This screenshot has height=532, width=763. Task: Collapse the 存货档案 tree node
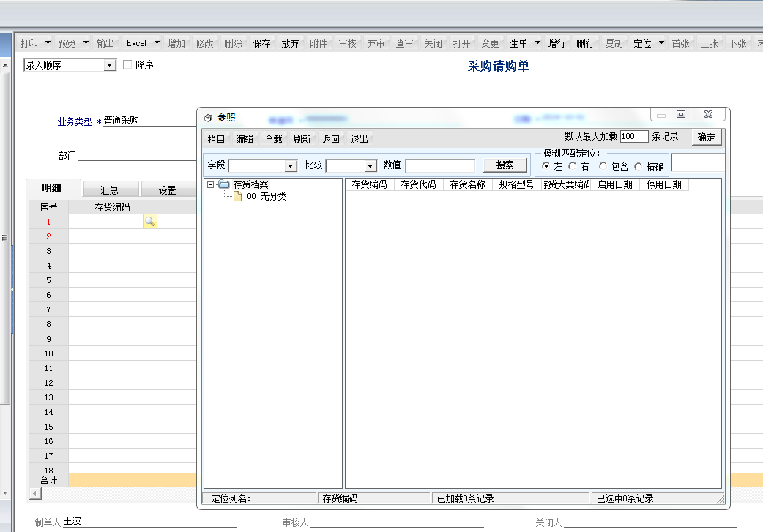[210, 184]
